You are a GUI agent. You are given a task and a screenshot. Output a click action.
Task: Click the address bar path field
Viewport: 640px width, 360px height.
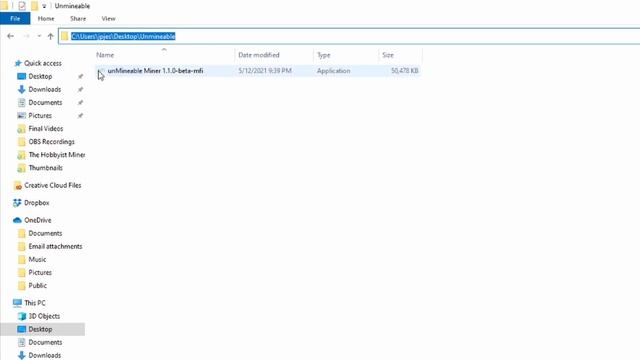pyautogui.click(x=349, y=36)
